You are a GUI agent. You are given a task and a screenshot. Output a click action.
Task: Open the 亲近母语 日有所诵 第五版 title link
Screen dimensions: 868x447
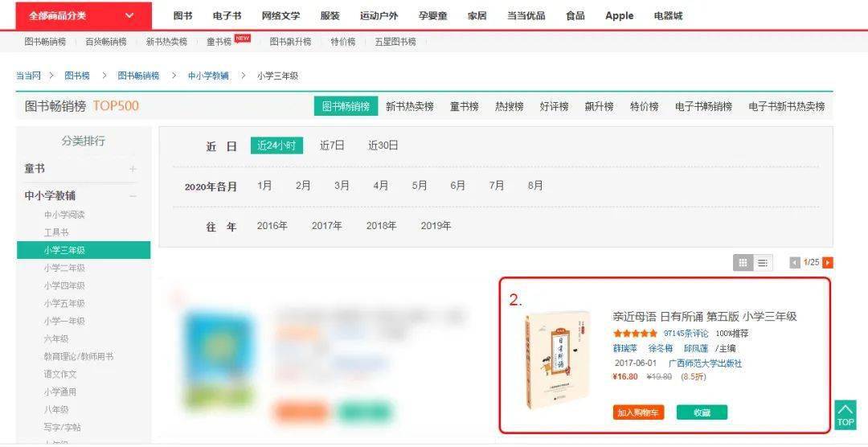(704, 317)
